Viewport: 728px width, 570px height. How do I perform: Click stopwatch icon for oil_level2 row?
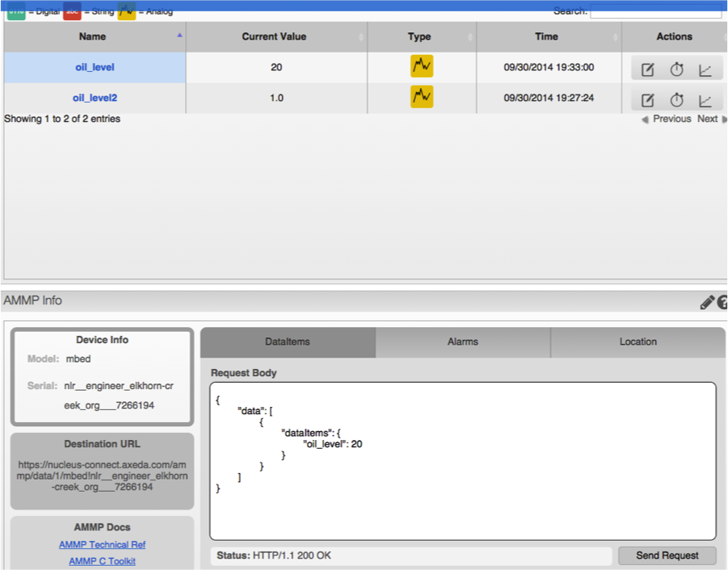(676, 100)
